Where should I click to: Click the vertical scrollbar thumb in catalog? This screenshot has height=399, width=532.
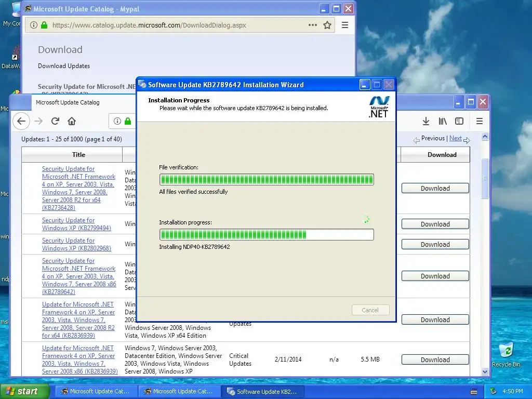(485, 178)
